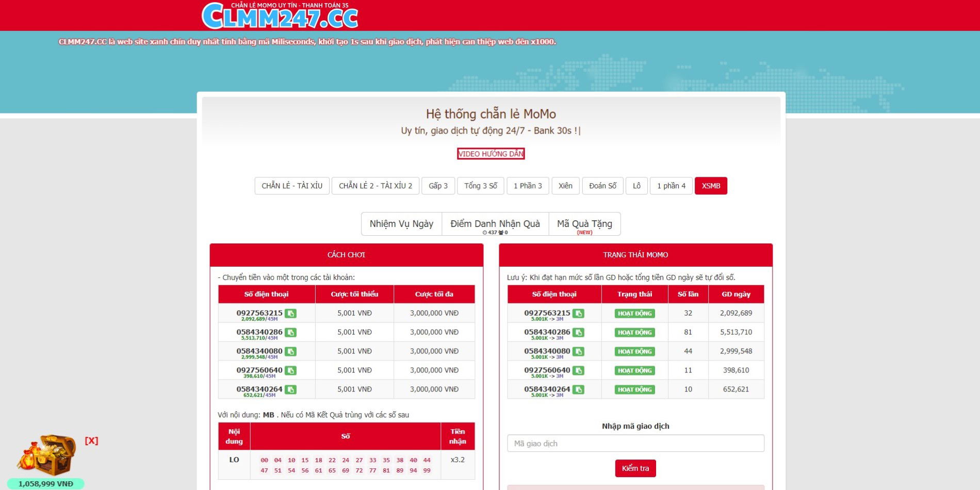Click HOẠT ĐỘNG status badge for 0584340264
This screenshot has height=490, width=980.
(x=634, y=390)
